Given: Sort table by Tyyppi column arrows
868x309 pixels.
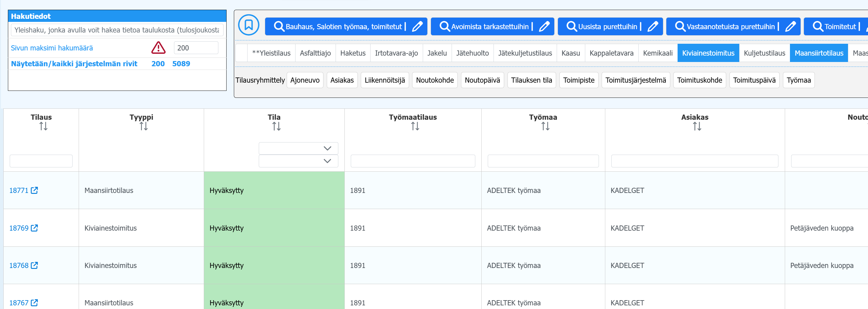Looking at the screenshot, I should [144, 126].
